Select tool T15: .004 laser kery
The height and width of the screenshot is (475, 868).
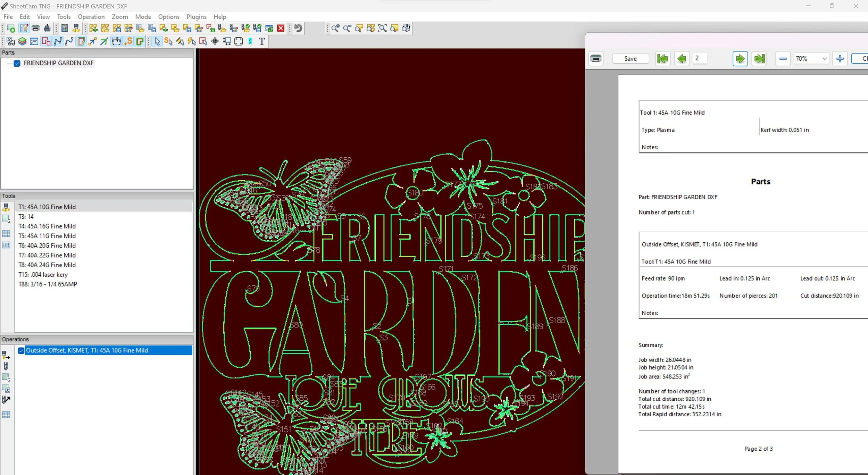(x=103, y=275)
